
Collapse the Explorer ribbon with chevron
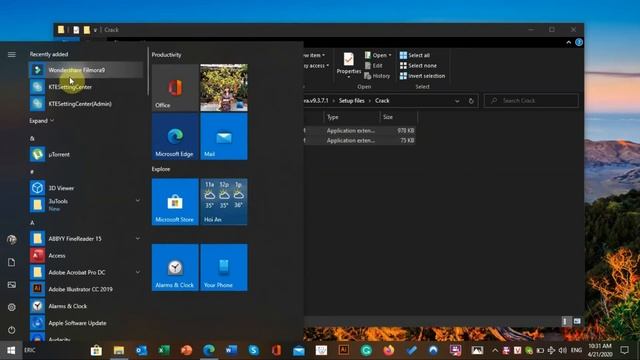tap(569, 42)
